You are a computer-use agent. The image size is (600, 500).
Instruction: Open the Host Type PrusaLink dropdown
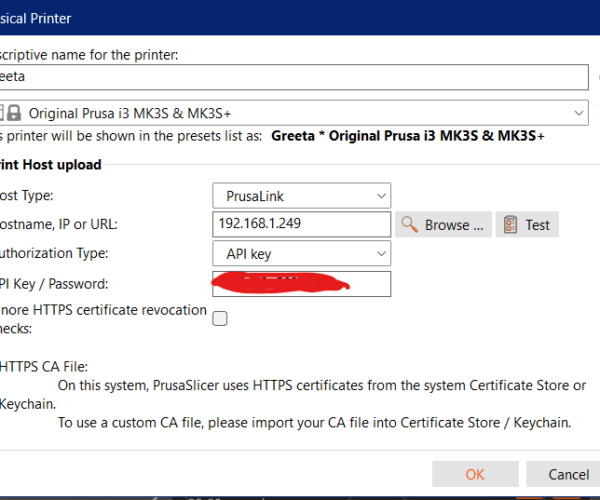(302, 196)
